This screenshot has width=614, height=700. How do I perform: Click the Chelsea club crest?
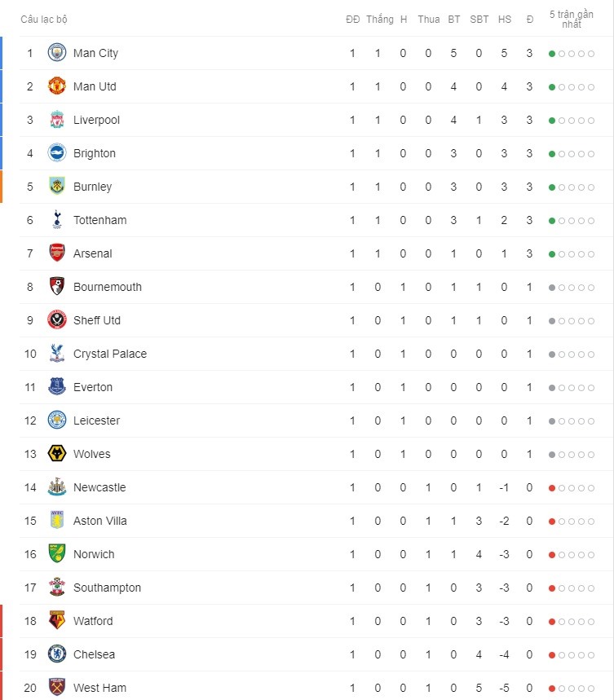(57, 654)
